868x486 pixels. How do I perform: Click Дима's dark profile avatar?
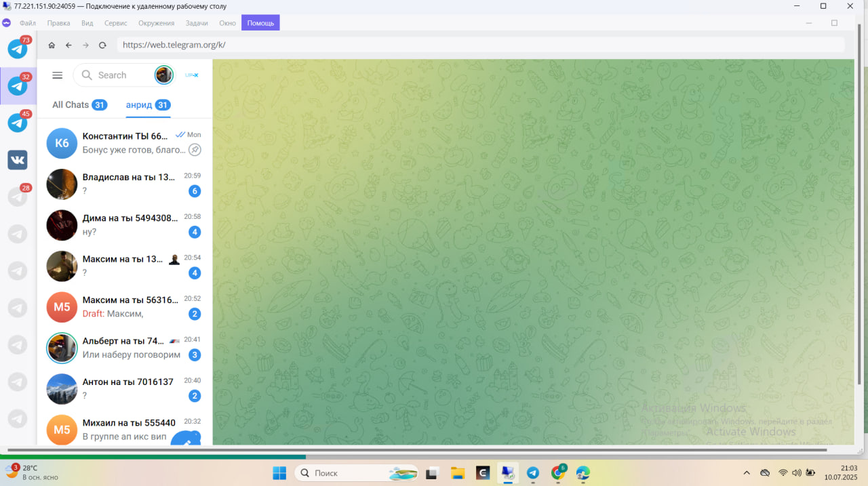[x=62, y=225]
